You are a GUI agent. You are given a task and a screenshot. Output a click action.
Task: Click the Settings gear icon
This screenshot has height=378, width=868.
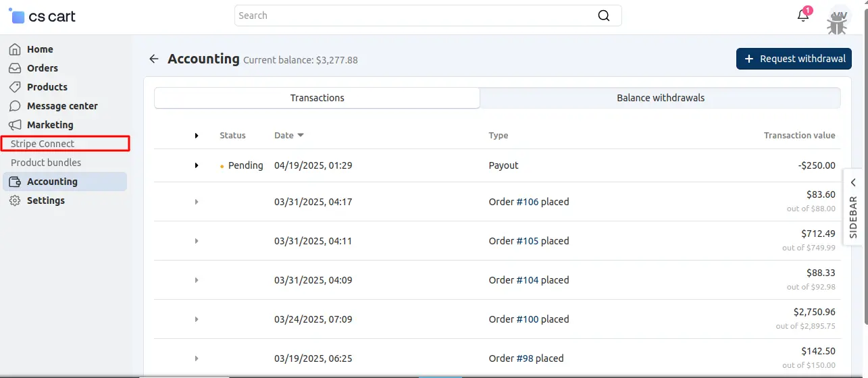15,200
